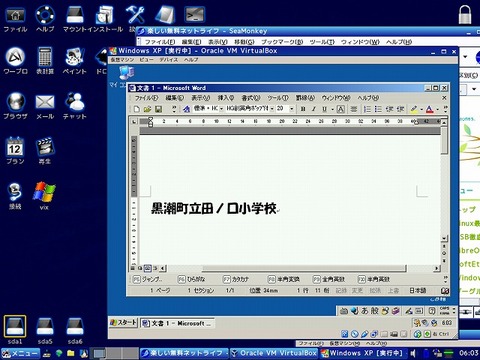Click the VirtualBox optical disc status icon

pyautogui.click(x=355, y=334)
